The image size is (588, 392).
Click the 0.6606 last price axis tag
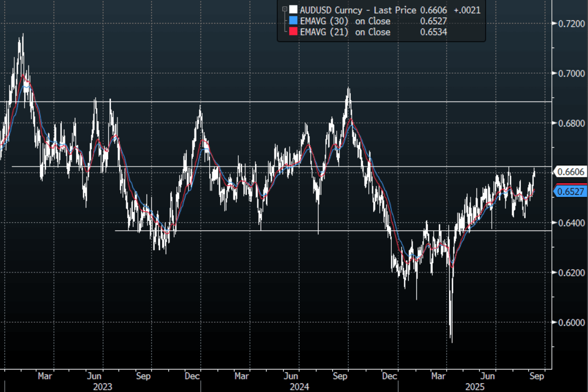[x=571, y=172]
